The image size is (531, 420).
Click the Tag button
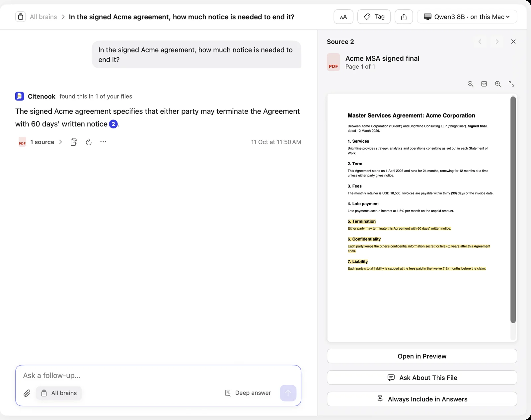(374, 17)
